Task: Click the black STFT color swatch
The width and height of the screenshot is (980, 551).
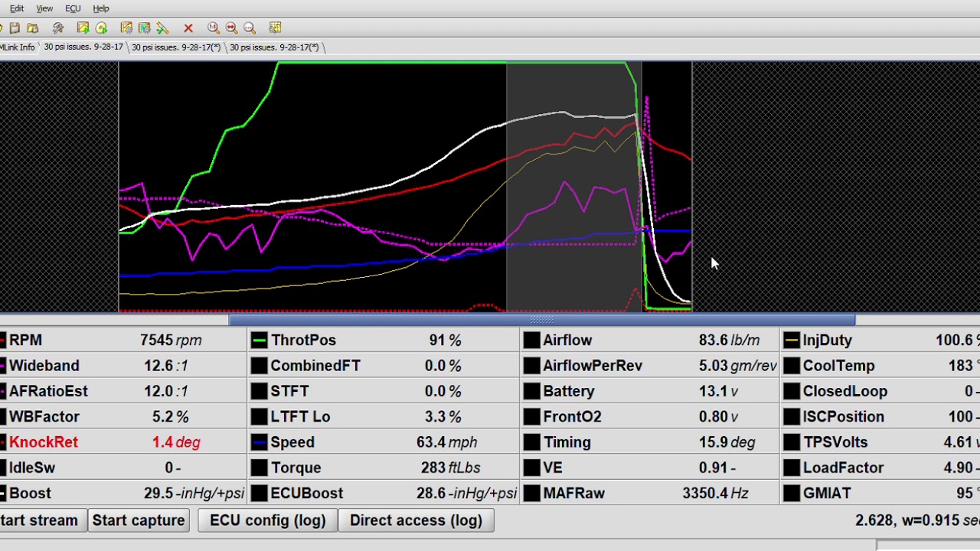Action: (260, 391)
